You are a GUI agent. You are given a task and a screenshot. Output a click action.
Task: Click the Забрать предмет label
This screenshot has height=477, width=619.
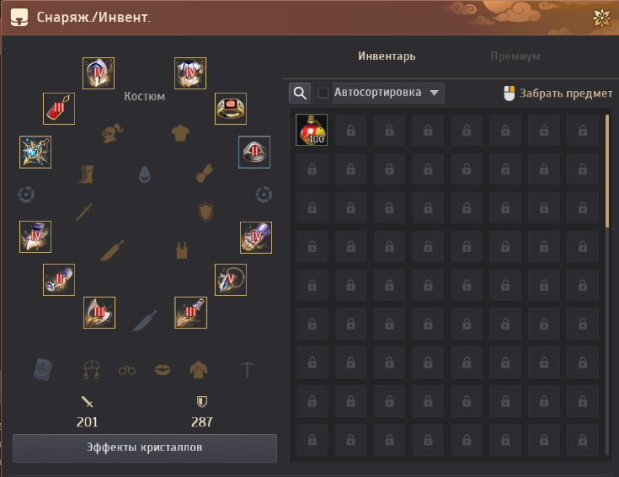(566, 94)
